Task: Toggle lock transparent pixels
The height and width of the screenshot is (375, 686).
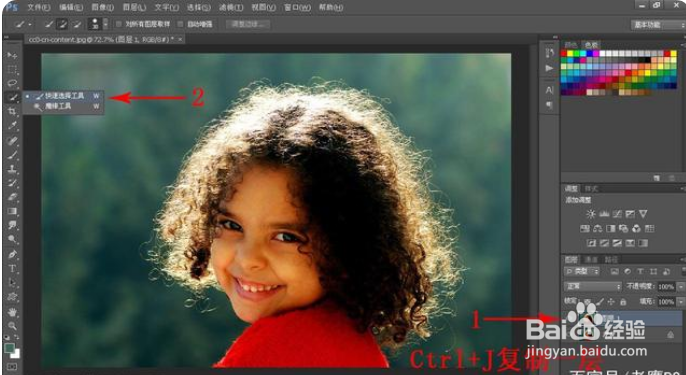Action: pos(587,301)
